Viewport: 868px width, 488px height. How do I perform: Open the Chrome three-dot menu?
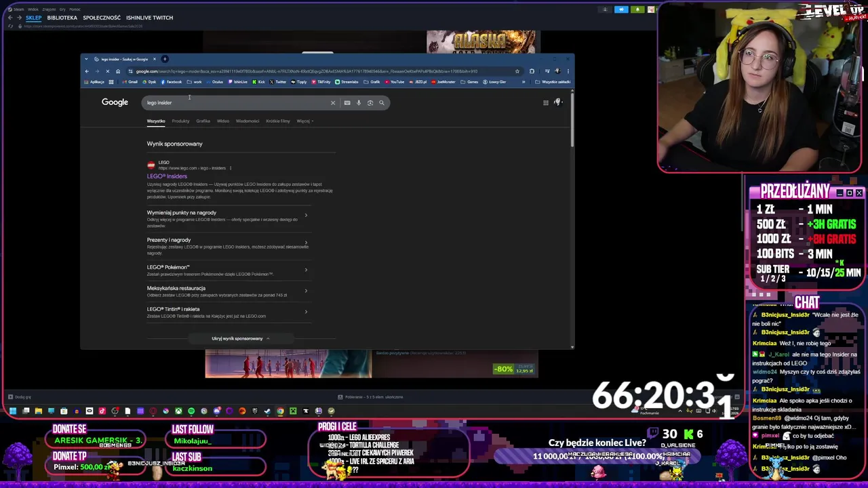[x=568, y=71]
